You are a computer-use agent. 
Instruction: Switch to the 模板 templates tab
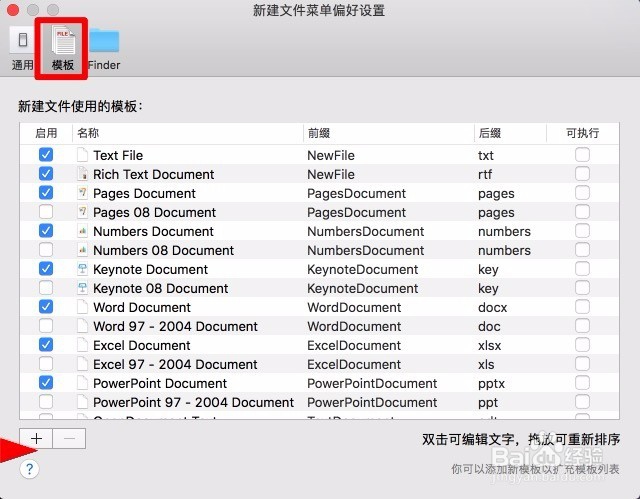pos(63,48)
